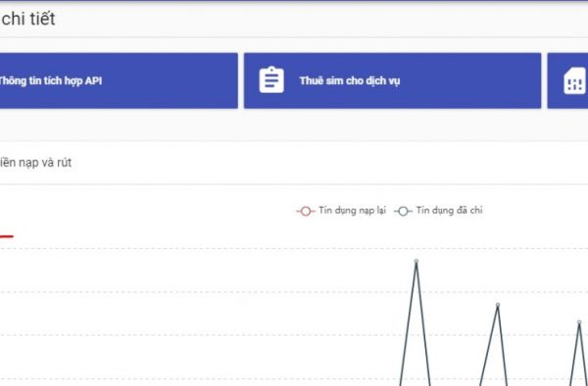The width and height of the screenshot is (588, 386).
Task: Click the Thông tin tích hợp API label text
Action: pos(50,81)
